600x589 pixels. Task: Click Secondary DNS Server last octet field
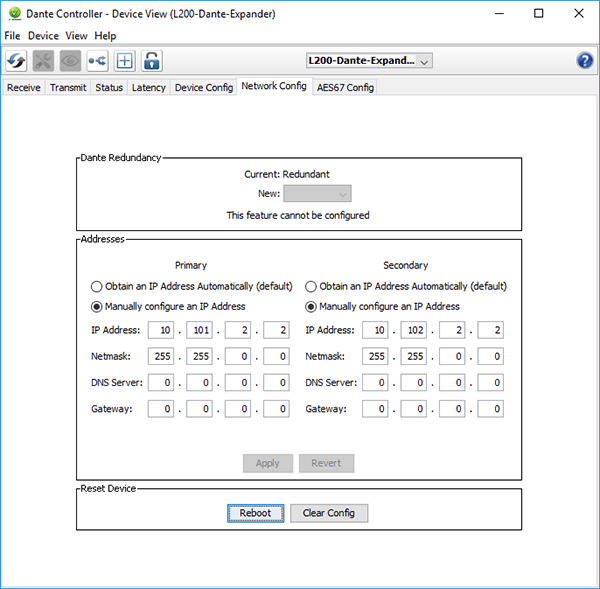pos(491,382)
